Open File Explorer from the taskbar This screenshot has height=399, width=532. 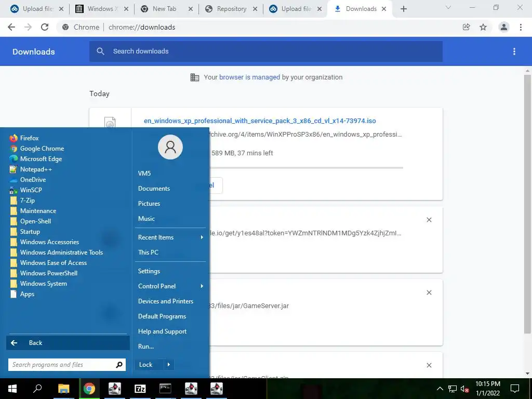pos(63,389)
